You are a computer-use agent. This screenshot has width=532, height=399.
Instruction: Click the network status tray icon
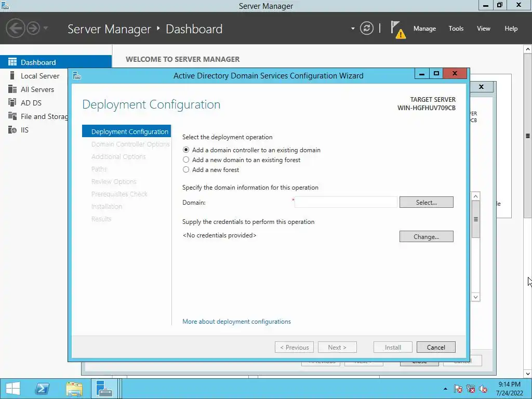click(x=471, y=389)
